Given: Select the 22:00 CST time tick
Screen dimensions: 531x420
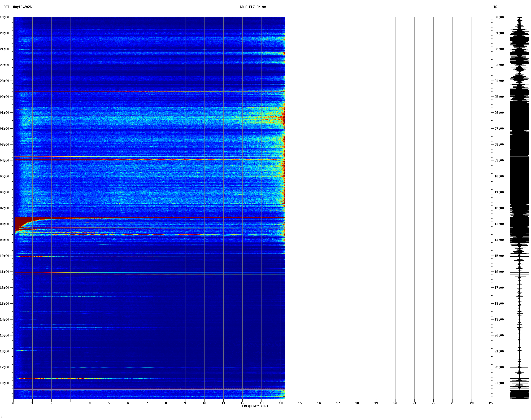Looking at the screenshot, I should coord(5,65).
